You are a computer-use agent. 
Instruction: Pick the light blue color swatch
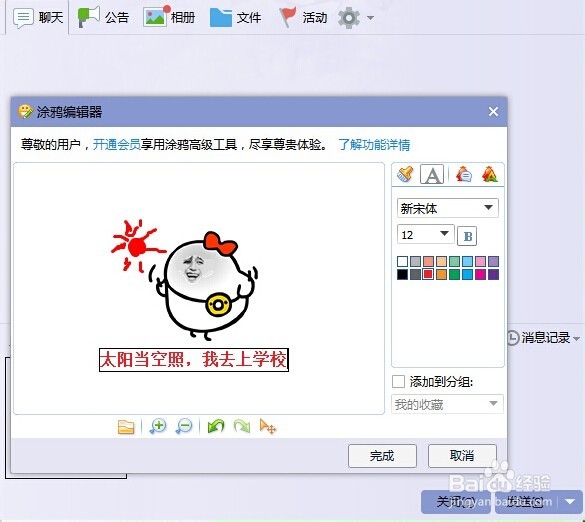[467, 261]
